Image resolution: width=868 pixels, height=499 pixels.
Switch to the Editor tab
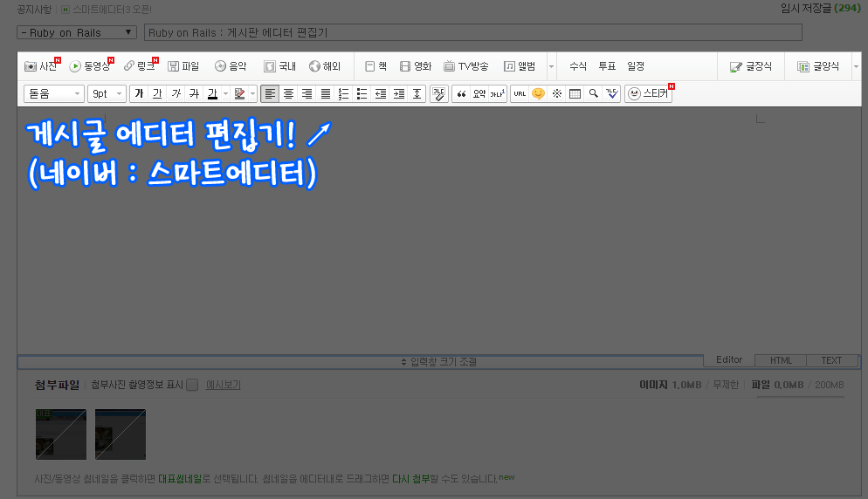(729, 359)
